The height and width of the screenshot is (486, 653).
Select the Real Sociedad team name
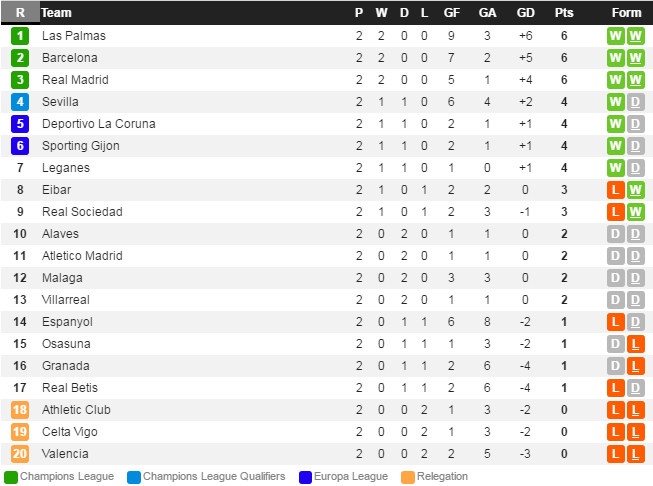click(82, 212)
